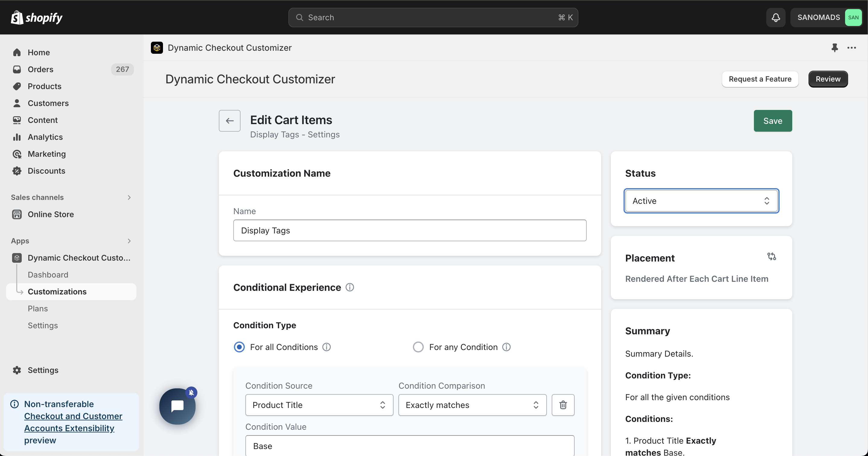Click the Name field containing Display Tags
The image size is (868, 456).
tap(410, 230)
